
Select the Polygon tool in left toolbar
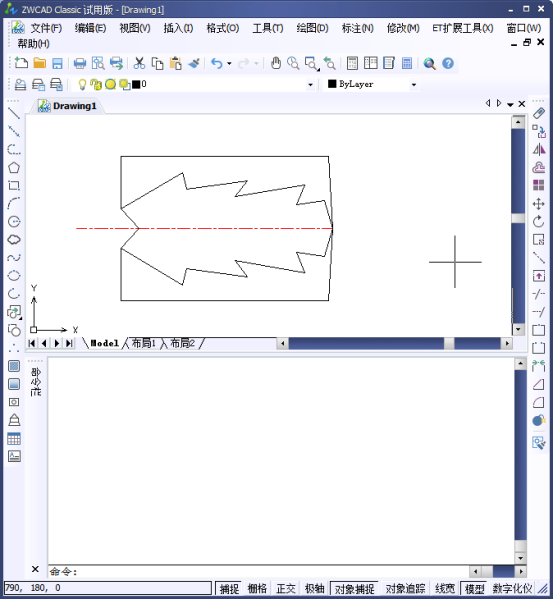click(x=14, y=167)
